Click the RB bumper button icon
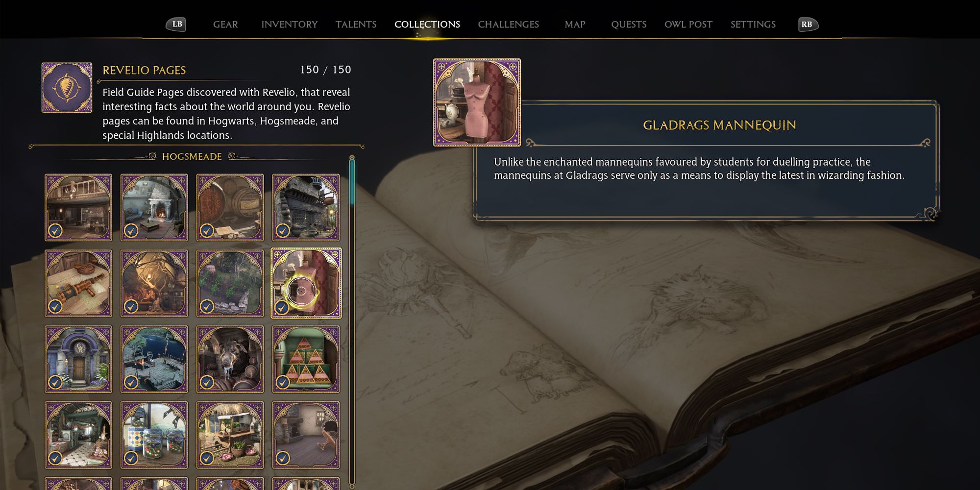 (808, 24)
